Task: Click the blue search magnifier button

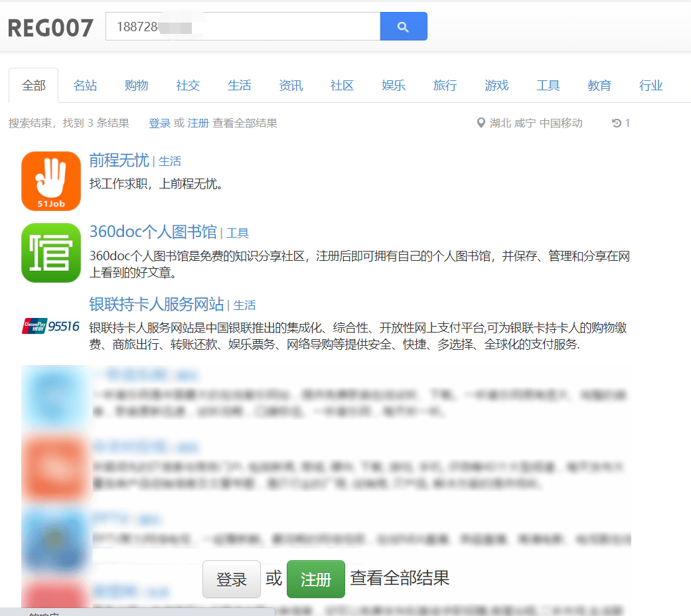Action: 403,27
